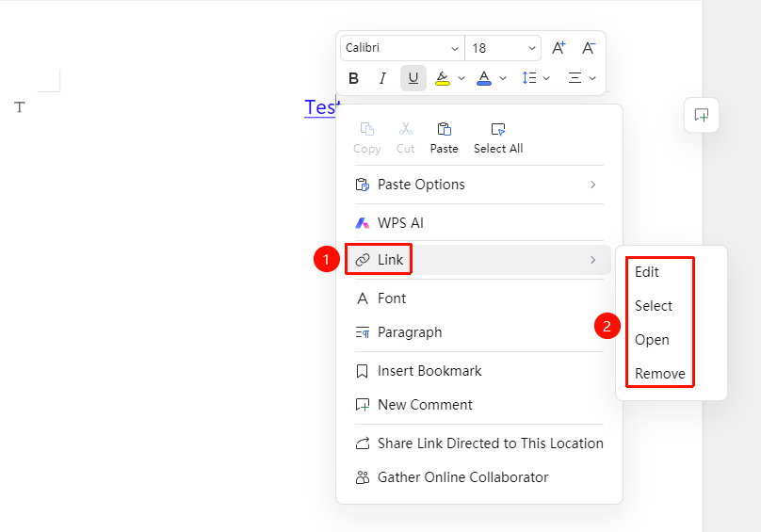Viewport: 761px width, 532px height.
Task: Toggle Underline formatting off
Action: [413, 78]
